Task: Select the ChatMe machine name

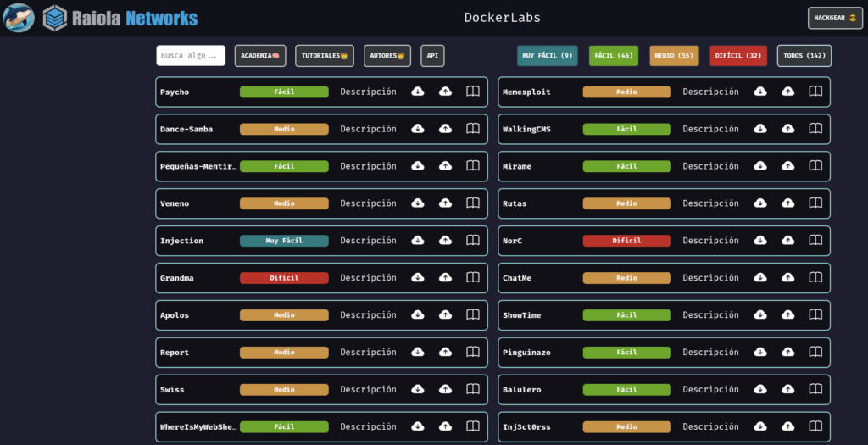Action: (x=517, y=278)
